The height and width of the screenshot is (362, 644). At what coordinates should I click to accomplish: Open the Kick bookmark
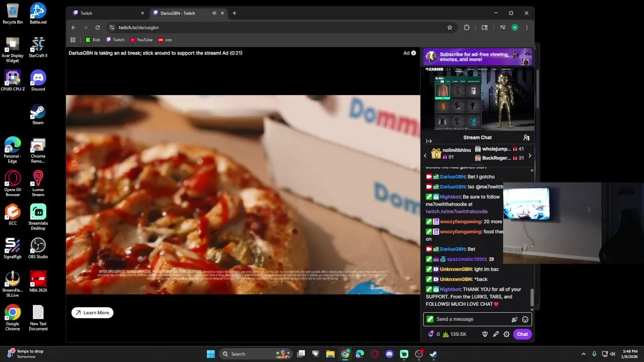pyautogui.click(x=93, y=40)
